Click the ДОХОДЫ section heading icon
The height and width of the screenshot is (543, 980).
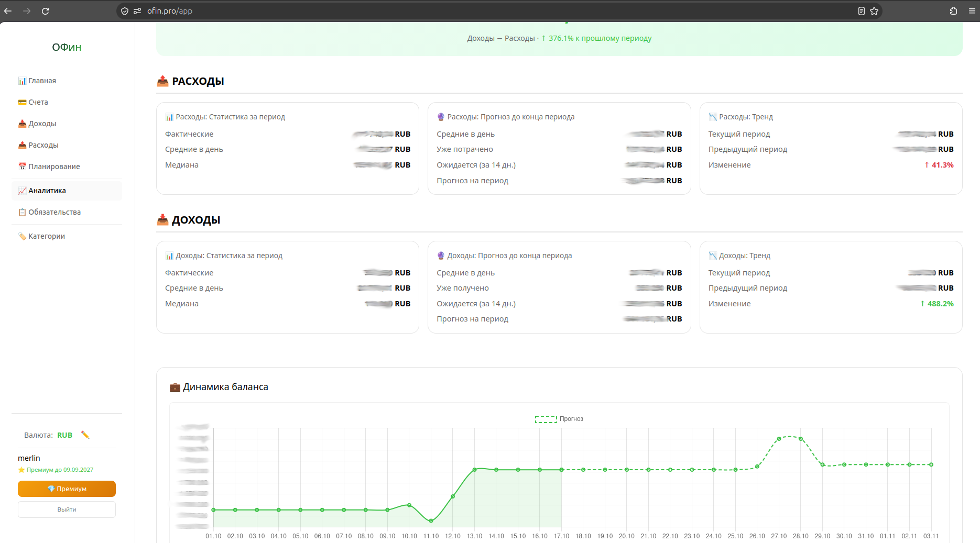pyautogui.click(x=162, y=220)
